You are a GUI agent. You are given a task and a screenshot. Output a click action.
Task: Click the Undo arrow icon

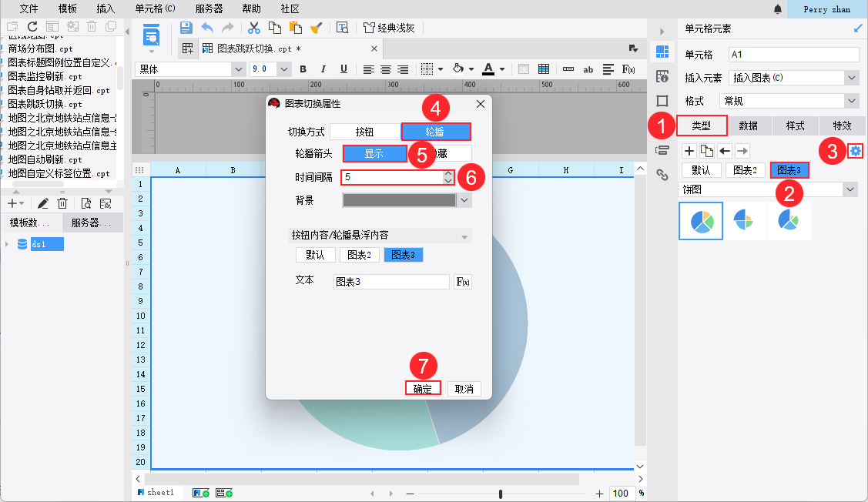(206, 28)
